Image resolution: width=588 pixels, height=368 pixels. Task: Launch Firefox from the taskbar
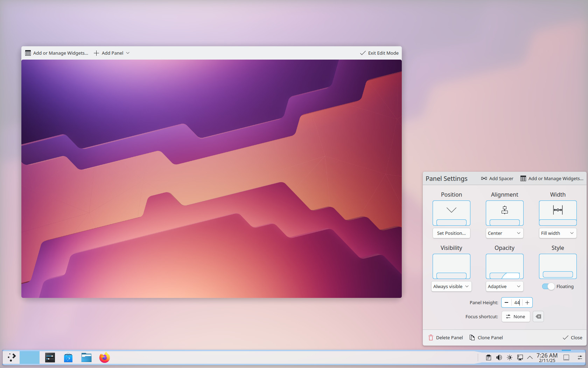(x=105, y=357)
